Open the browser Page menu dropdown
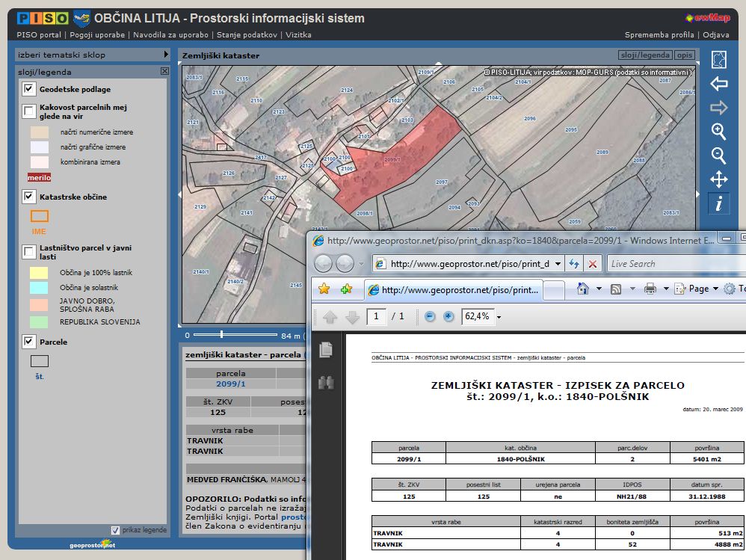 pyautogui.click(x=697, y=289)
